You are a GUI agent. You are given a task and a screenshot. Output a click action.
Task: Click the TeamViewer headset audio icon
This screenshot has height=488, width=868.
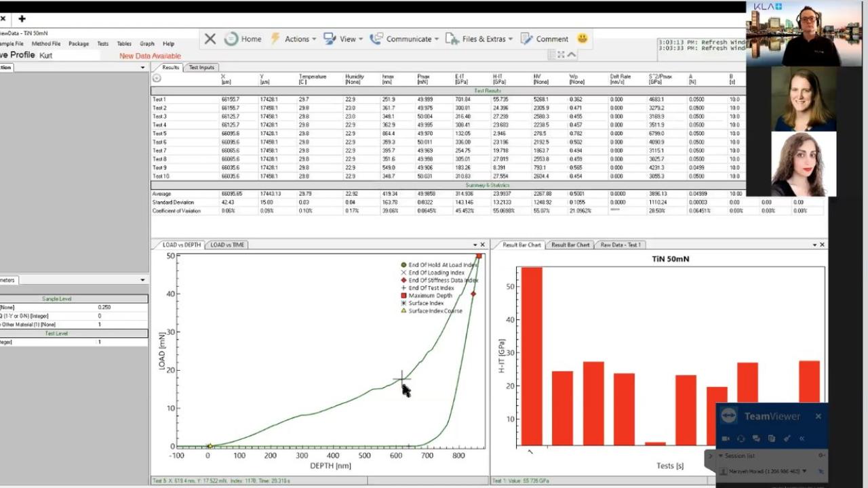pyautogui.click(x=741, y=439)
